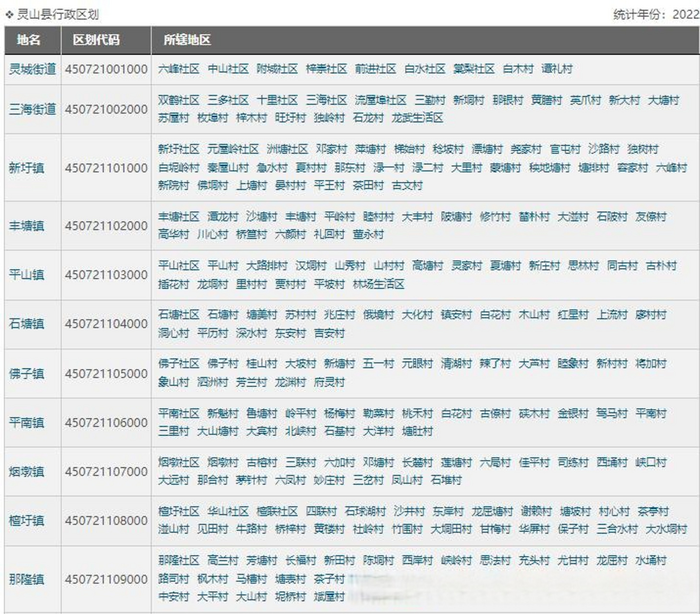Screen dimensions: 700x614
Task: Click the 所辖地区 column header
Action: (187, 40)
